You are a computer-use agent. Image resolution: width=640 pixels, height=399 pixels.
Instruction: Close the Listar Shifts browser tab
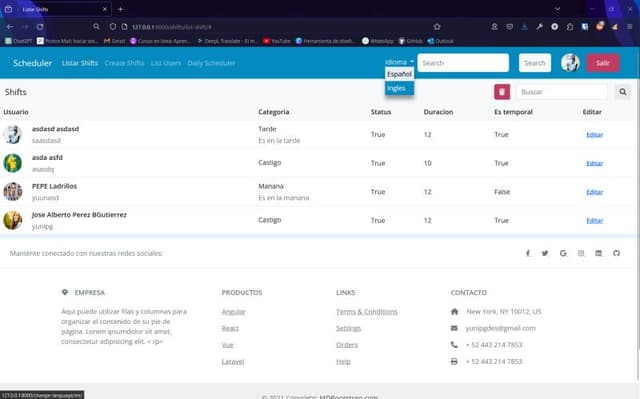tap(104, 9)
